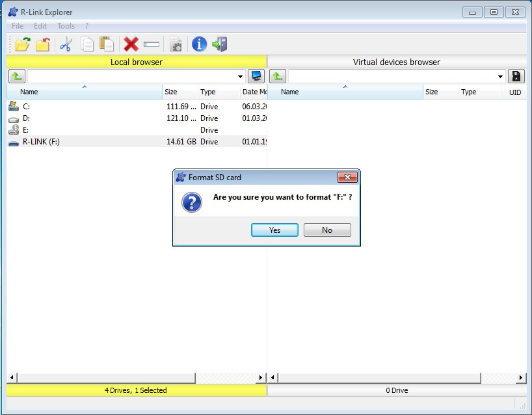Open the ? help menu
This screenshot has height=415, width=532.
coord(87,26)
